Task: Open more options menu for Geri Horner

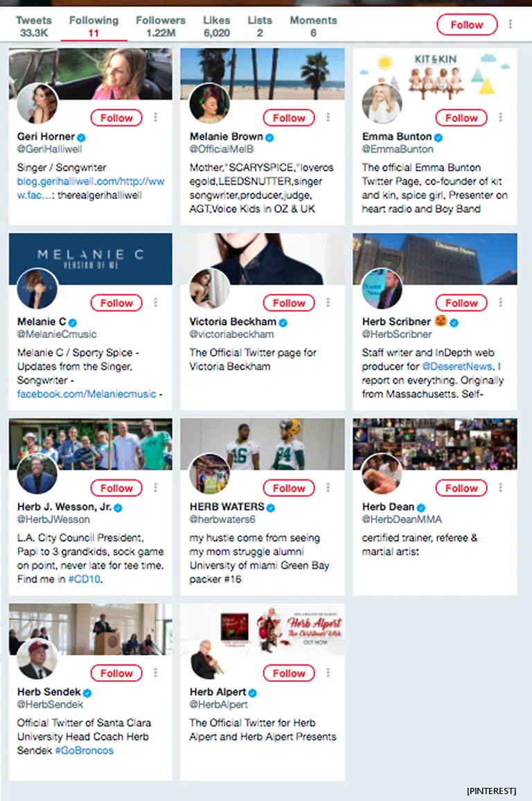Action: pyautogui.click(x=155, y=118)
